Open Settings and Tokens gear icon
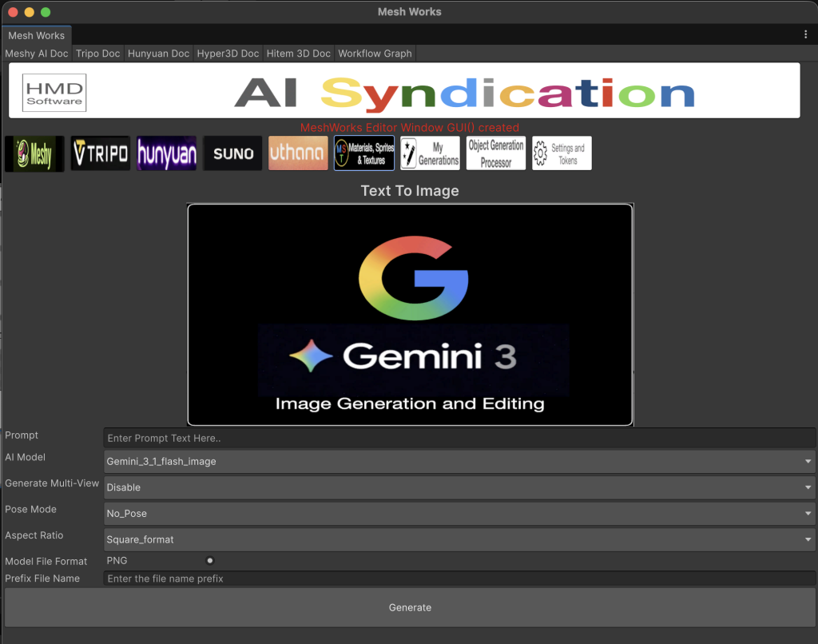 click(x=562, y=153)
